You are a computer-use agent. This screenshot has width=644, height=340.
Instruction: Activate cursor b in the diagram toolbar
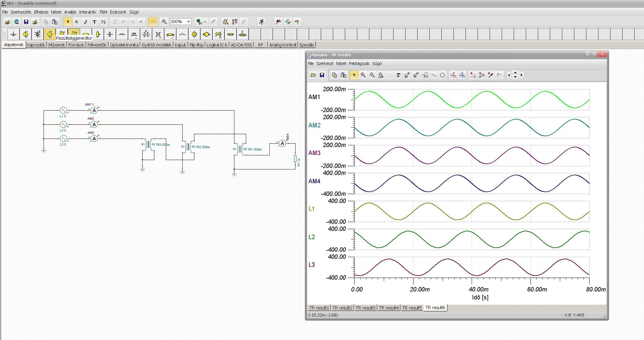pyautogui.click(x=462, y=75)
